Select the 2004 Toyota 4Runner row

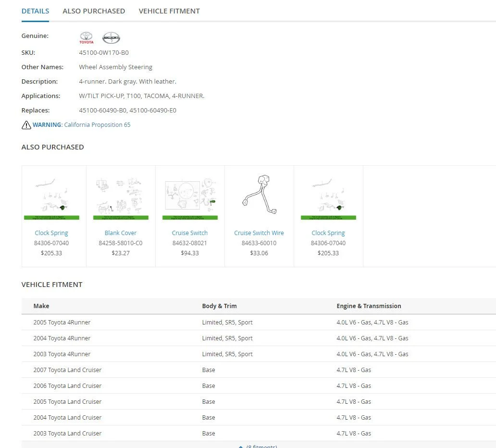(259, 338)
